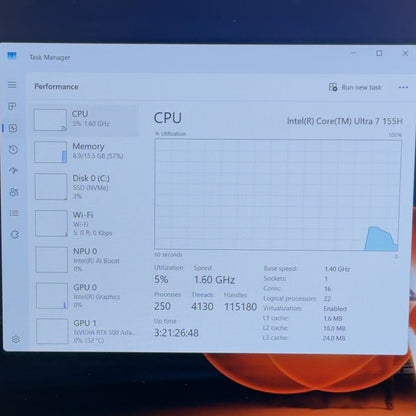
Task: Select Disk 0 (C:) performance item
Action: tap(86, 187)
